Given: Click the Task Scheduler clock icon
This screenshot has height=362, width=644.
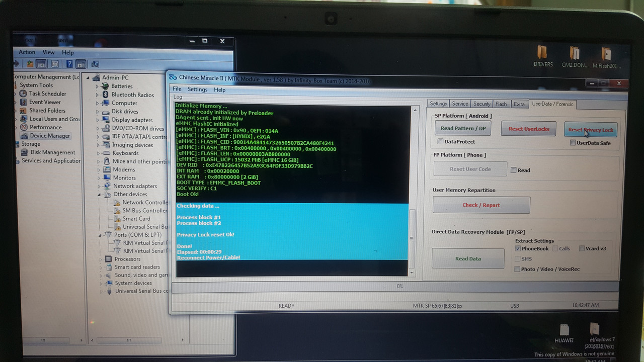Looking at the screenshot, I should pyautogui.click(x=23, y=94).
